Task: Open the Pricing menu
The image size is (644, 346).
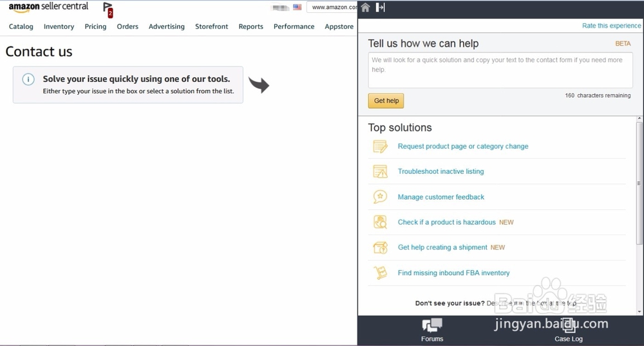Action: tap(95, 26)
